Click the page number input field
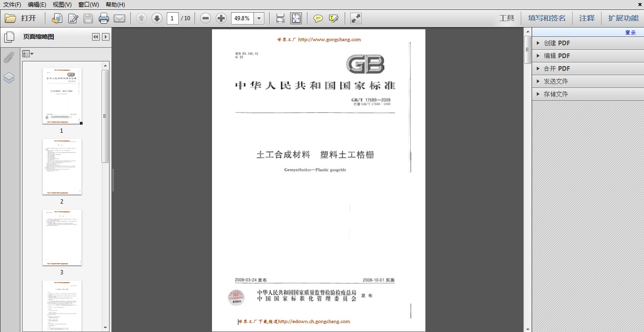The width and height of the screenshot is (644, 332). [173, 18]
